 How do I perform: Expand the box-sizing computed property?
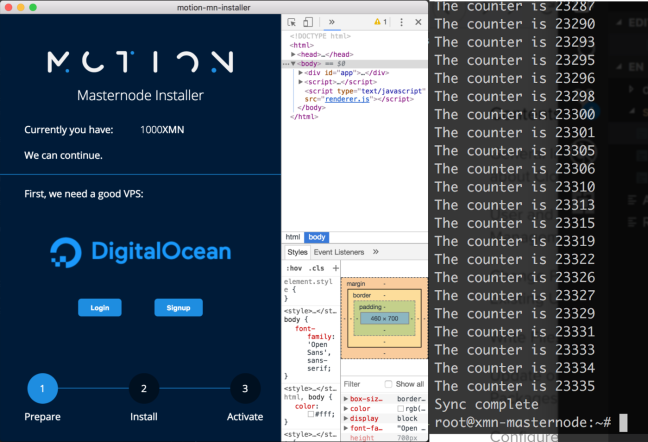pos(346,399)
